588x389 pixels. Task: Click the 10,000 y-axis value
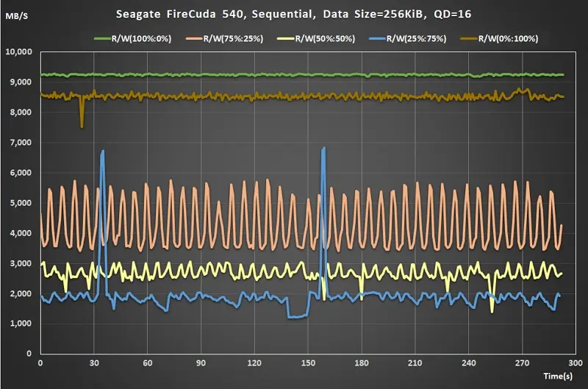tap(19, 51)
